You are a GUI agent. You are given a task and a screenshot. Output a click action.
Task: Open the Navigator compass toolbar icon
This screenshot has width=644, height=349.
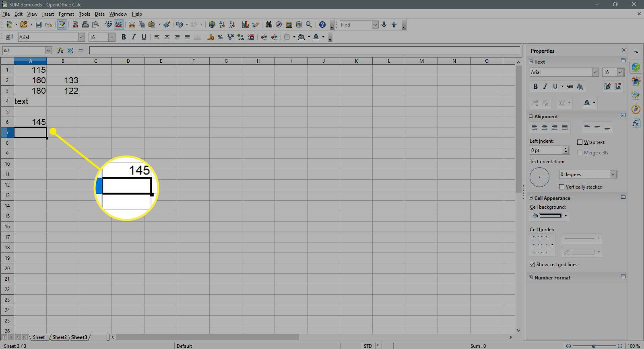tap(279, 25)
